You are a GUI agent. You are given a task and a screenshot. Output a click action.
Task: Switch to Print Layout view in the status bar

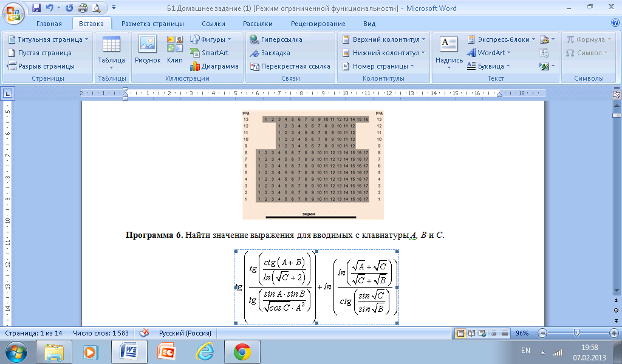(x=460, y=333)
